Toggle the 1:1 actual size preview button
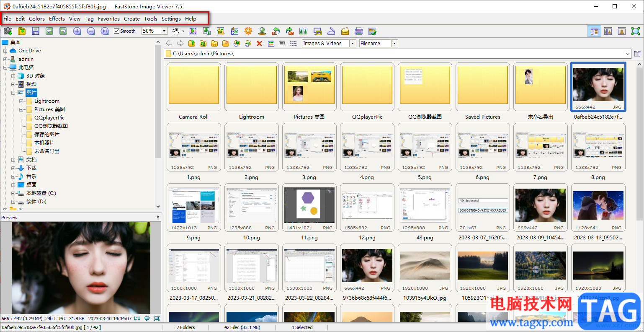The width and height of the screenshot is (644, 332). [x=137, y=319]
